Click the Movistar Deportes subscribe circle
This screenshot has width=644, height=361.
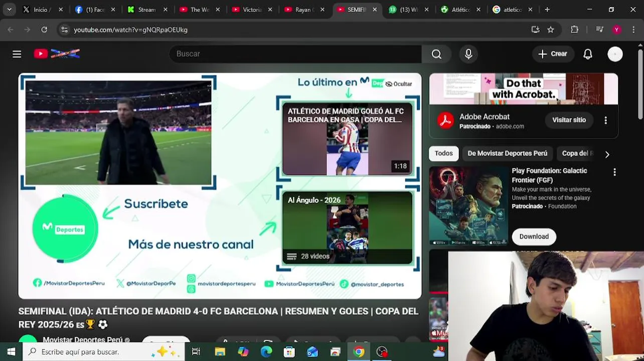point(65,229)
